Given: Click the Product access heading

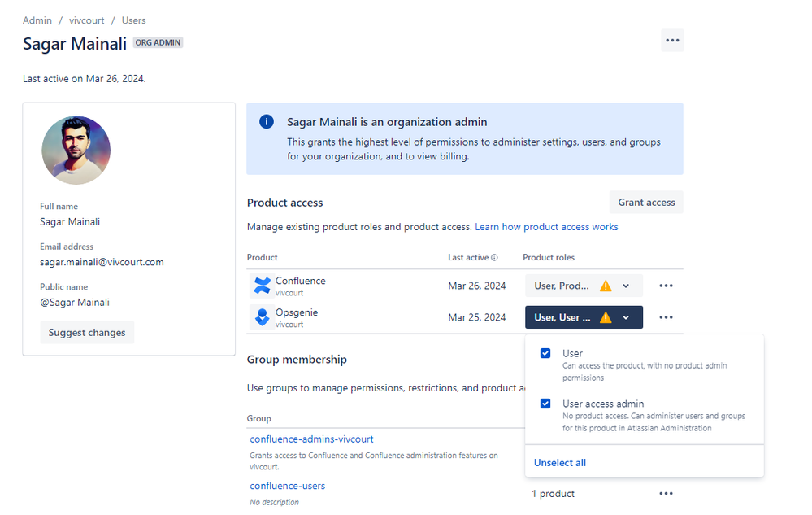Looking at the screenshot, I should (284, 203).
